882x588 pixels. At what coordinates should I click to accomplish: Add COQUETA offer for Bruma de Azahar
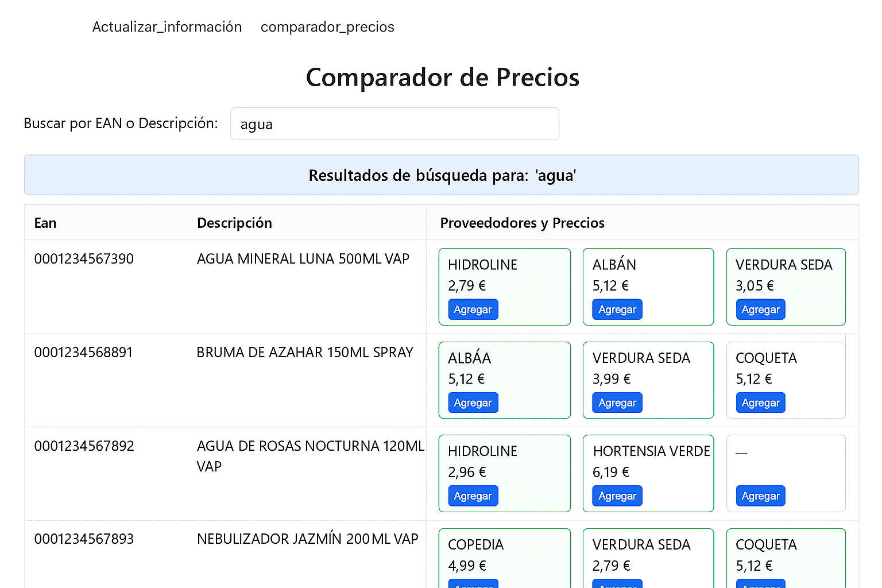(760, 403)
